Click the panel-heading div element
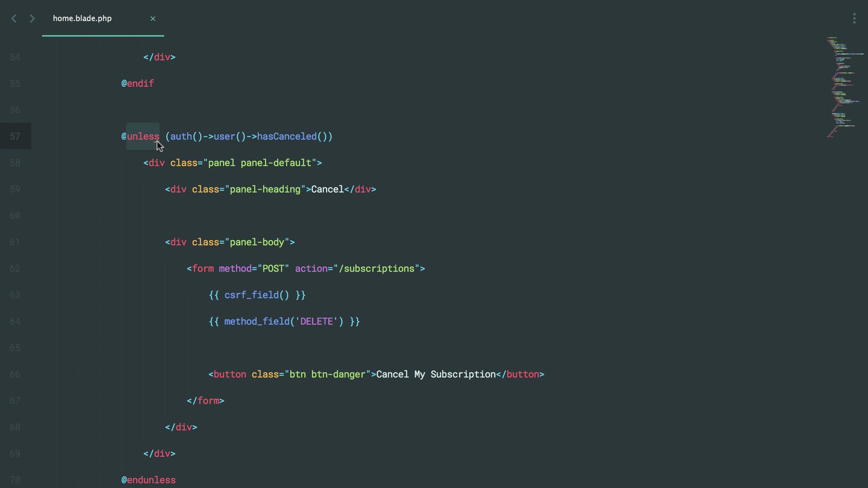This screenshot has height=488, width=868. click(x=271, y=189)
